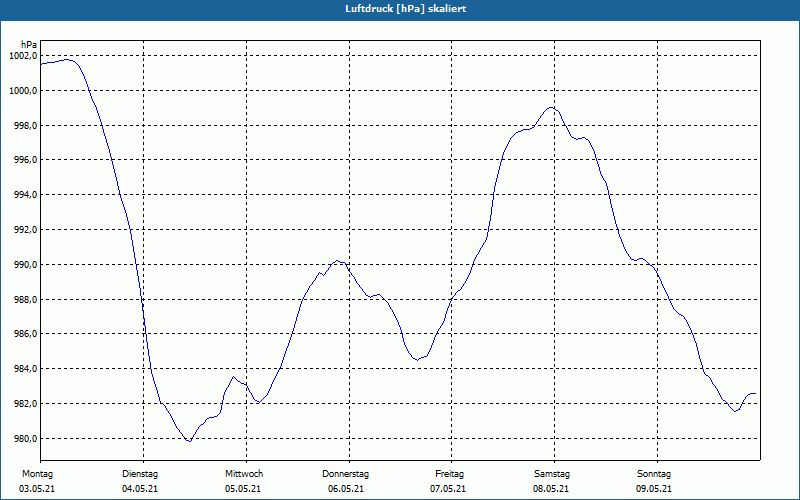This screenshot has height=500, width=800.
Task: Click the Sonntag day label
Action: point(654,474)
